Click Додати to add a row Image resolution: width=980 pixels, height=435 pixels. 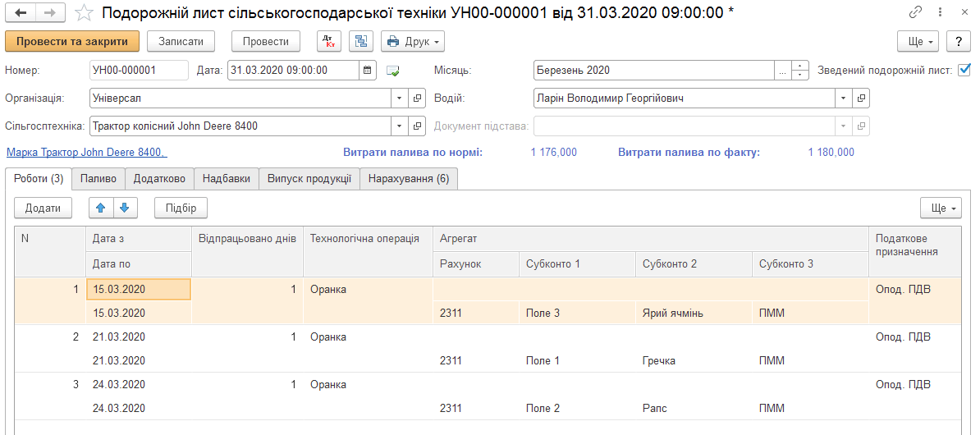44,208
